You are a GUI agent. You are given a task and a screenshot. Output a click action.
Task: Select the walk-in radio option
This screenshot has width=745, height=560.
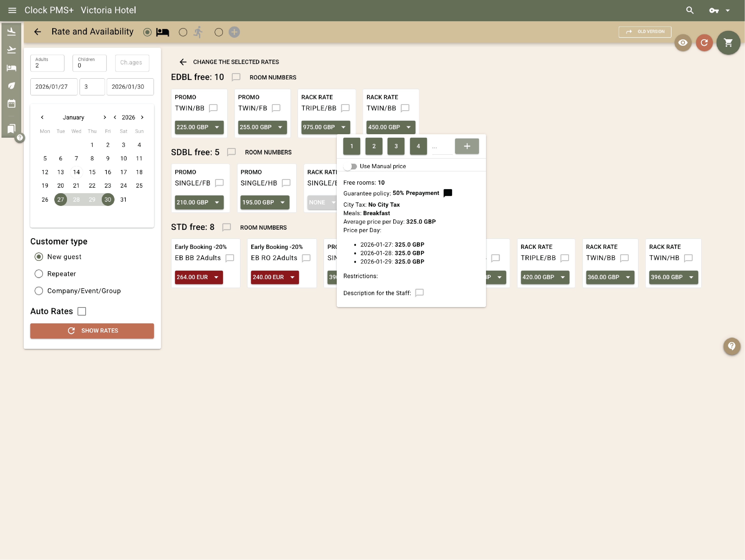pos(183,32)
